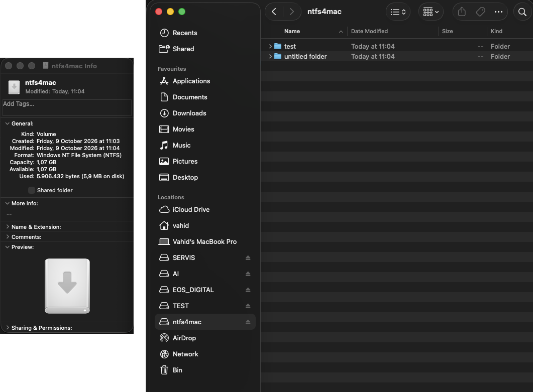Expand the untitled folder disclosure arrow
This screenshot has height=392, width=533.
click(x=270, y=56)
